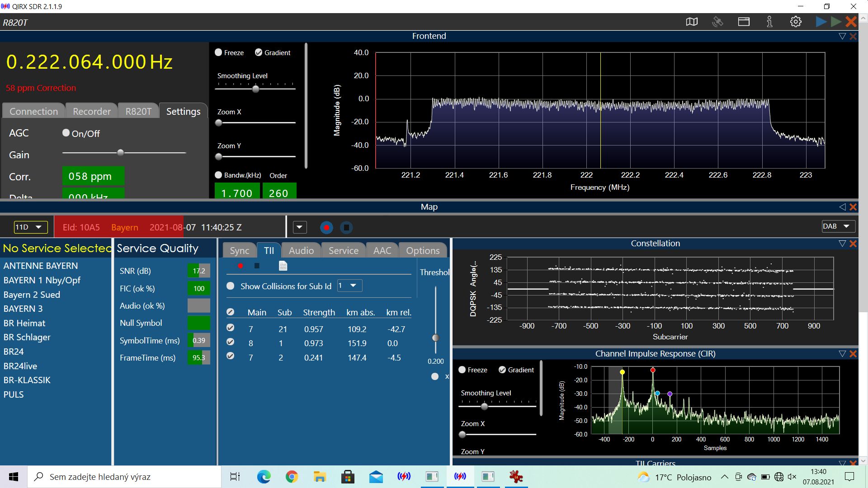The image size is (868, 488).
Task: Toggle Bandw.(kHz) option
Action: click(218, 175)
